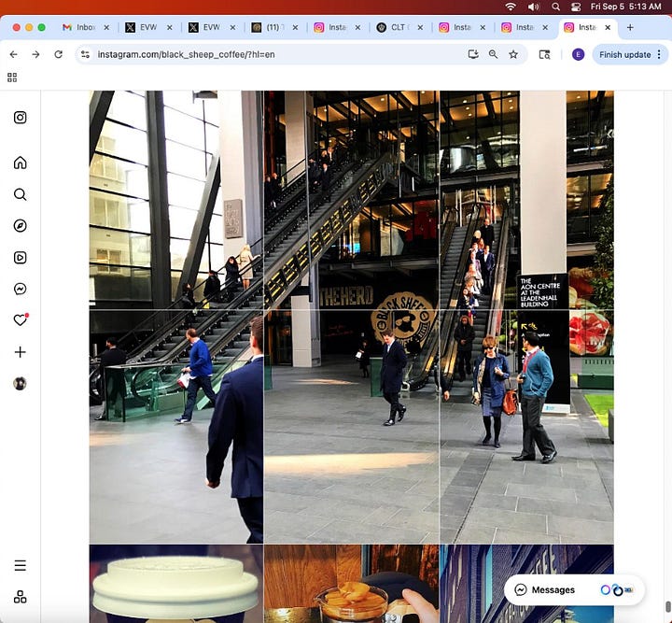Click the install app icon in address bar
The image size is (672, 623).
[473, 54]
